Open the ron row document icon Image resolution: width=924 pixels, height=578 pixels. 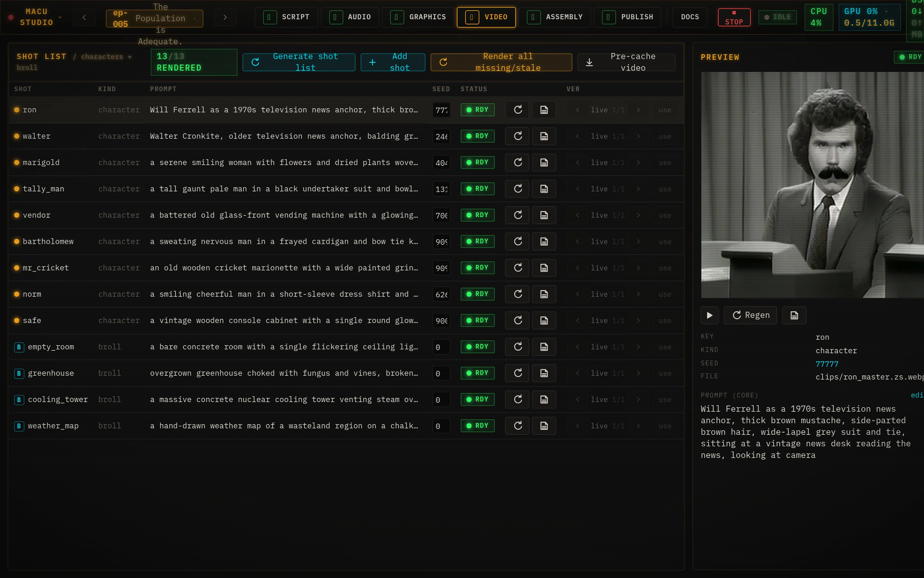click(x=544, y=110)
